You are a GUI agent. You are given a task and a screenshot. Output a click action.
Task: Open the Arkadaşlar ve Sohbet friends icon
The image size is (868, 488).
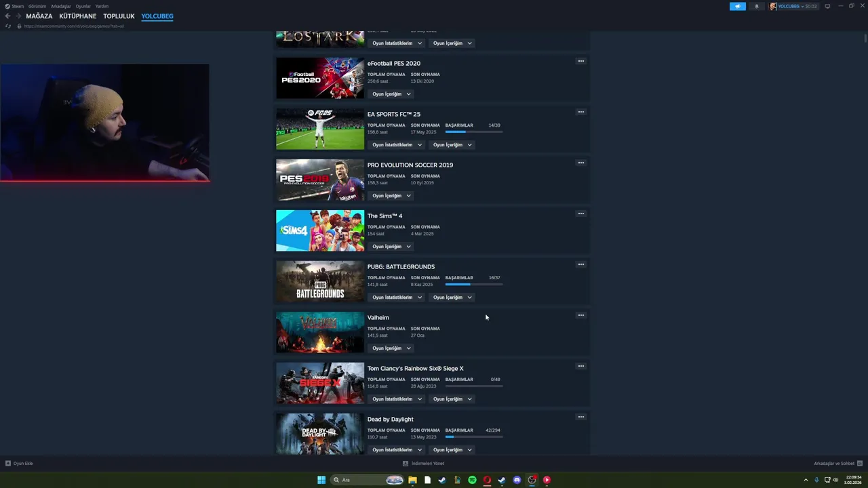point(860,464)
